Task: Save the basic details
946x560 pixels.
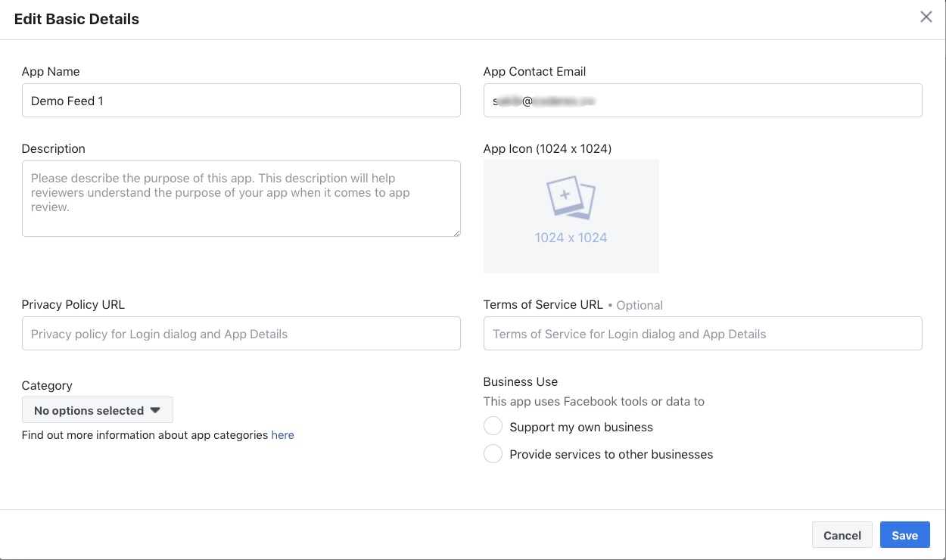Action: [904, 535]
